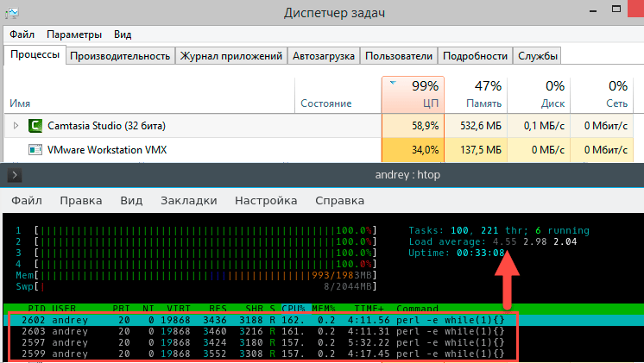
Task: Select htop process row PID 2597
Action: (262, 342)
